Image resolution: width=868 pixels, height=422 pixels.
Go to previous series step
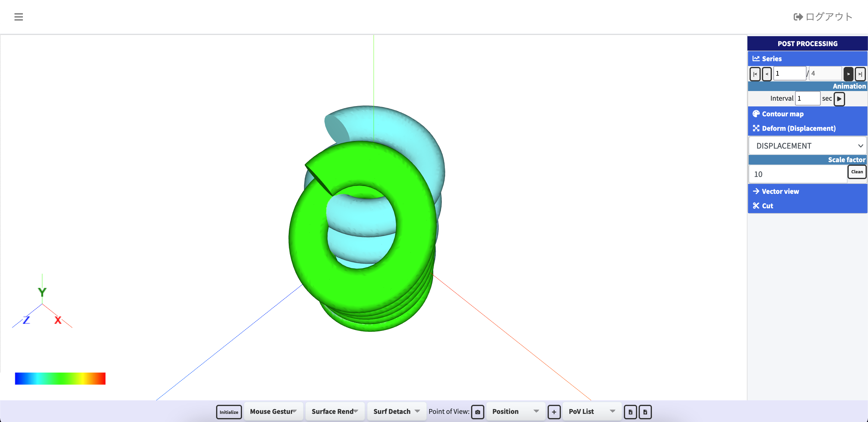(766, 74)
